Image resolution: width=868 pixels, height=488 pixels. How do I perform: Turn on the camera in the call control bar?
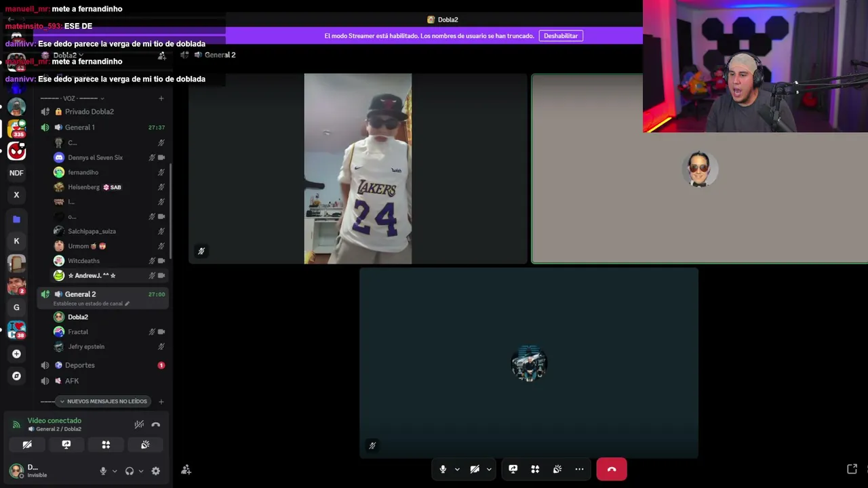(475, 469)
